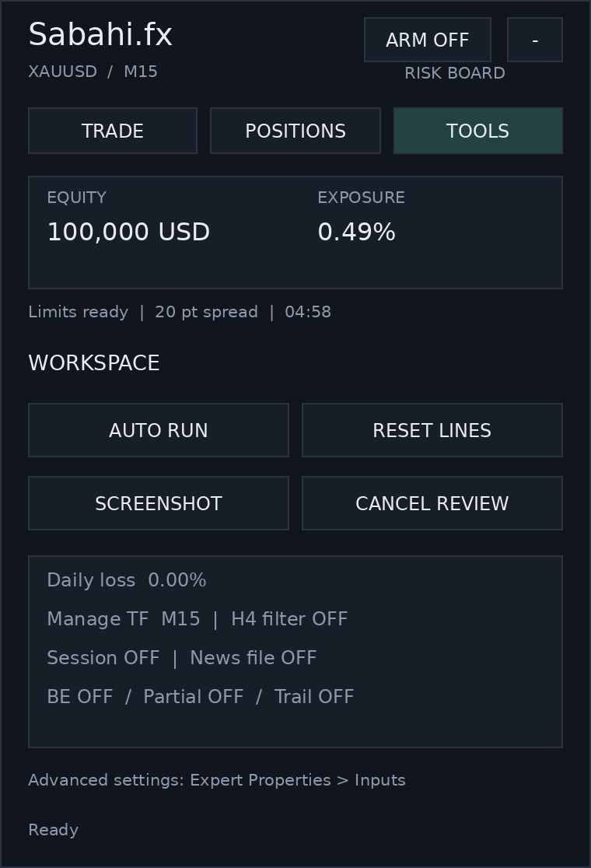Collapse the panel with the dash button
The image size is (591, 868).
pyautogui.click(x=534, y=40)
